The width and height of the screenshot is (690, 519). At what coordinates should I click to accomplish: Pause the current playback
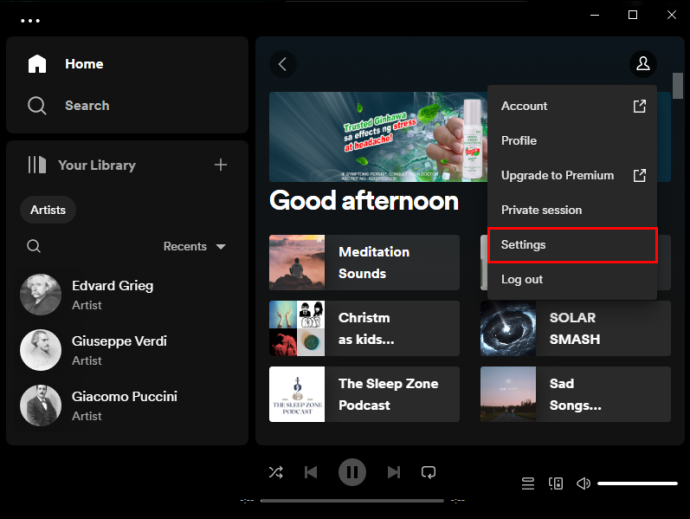(x=352, y=472)
